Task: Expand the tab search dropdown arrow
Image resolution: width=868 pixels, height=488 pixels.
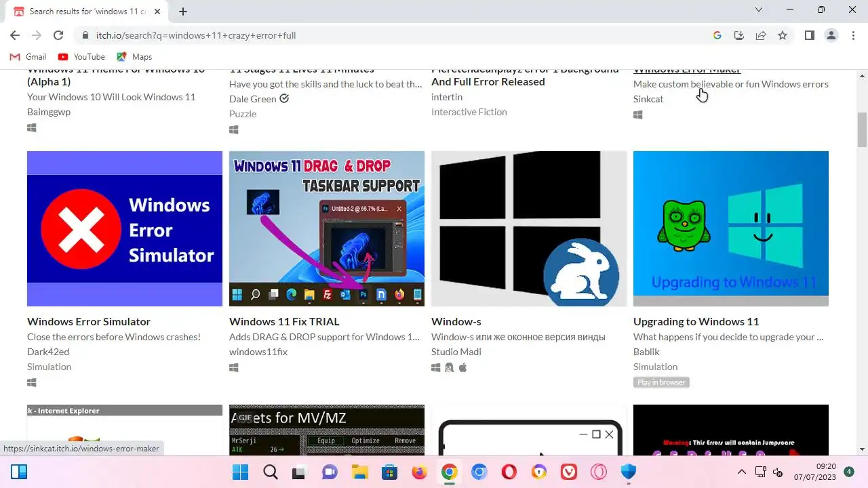Action: point(759,9)
